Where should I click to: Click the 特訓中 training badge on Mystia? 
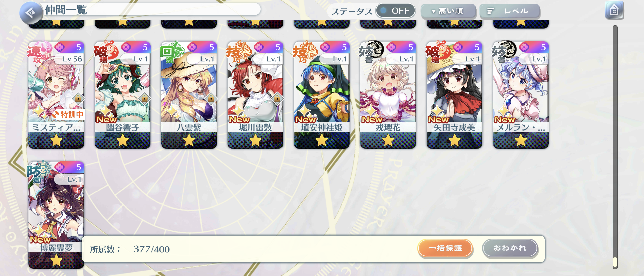(68, 115)
